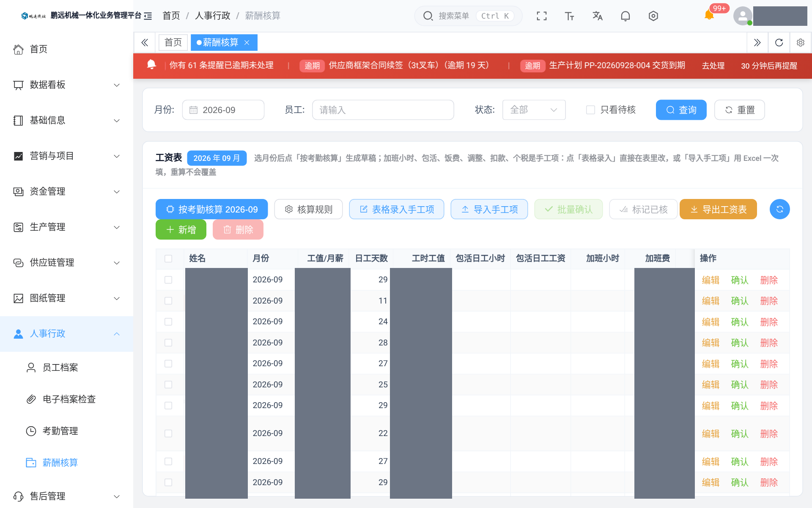Open 员工档案 in the sidebar submenu
The height and width of the screenshot is (508, 812).
pos(66,367)
